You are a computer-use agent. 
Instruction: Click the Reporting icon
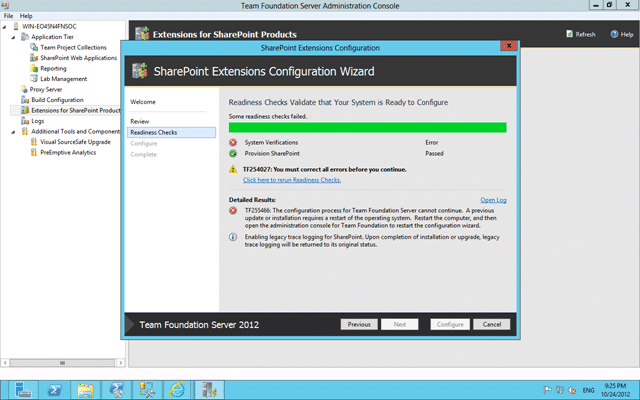(34, 69)
